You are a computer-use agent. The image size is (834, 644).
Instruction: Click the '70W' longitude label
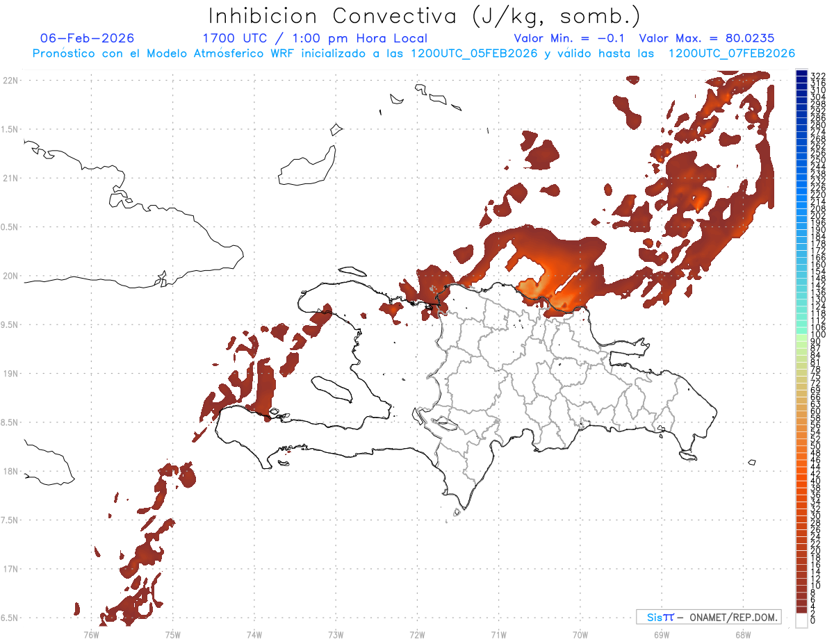coord(580,634)
